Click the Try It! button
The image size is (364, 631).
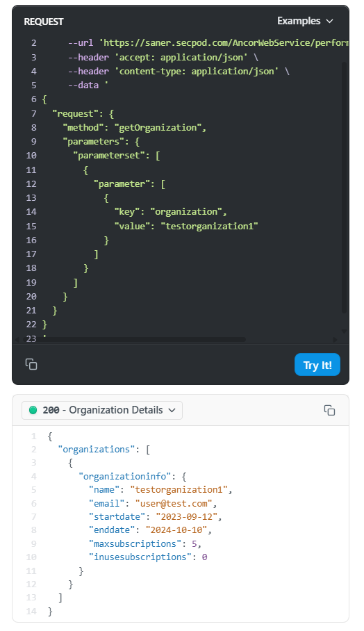(317, 365)
